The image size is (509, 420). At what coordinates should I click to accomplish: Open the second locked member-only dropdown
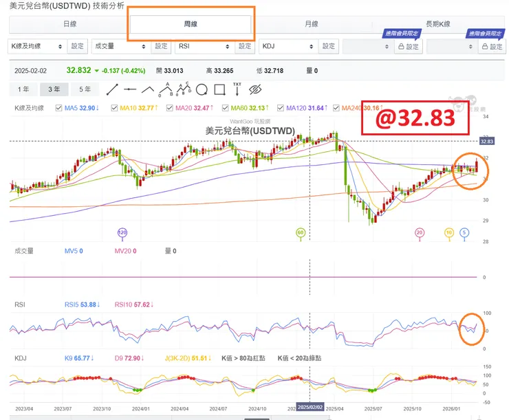pyautogui.click(x=452, y=46)
